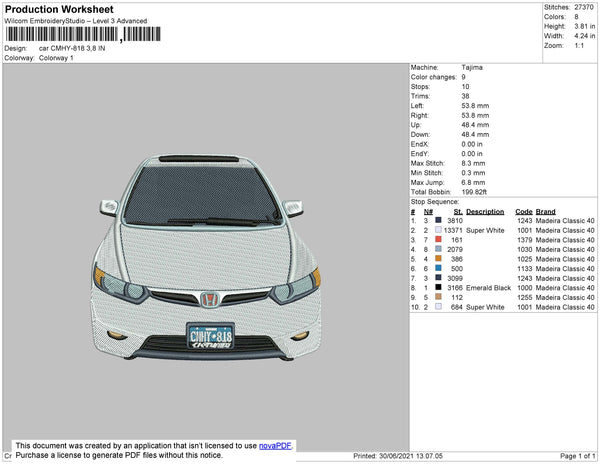The width and height of the screenshot is (600, 464).
Task: Select the Min Stitch value '0.3 mm'
Action: click(473, 173)
